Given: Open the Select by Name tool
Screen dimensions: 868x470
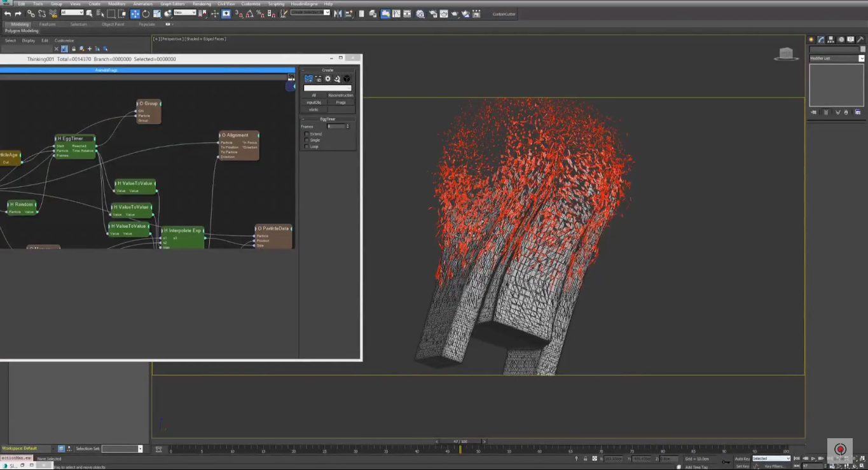Looking at the screenshot, I should coord(99,13).
